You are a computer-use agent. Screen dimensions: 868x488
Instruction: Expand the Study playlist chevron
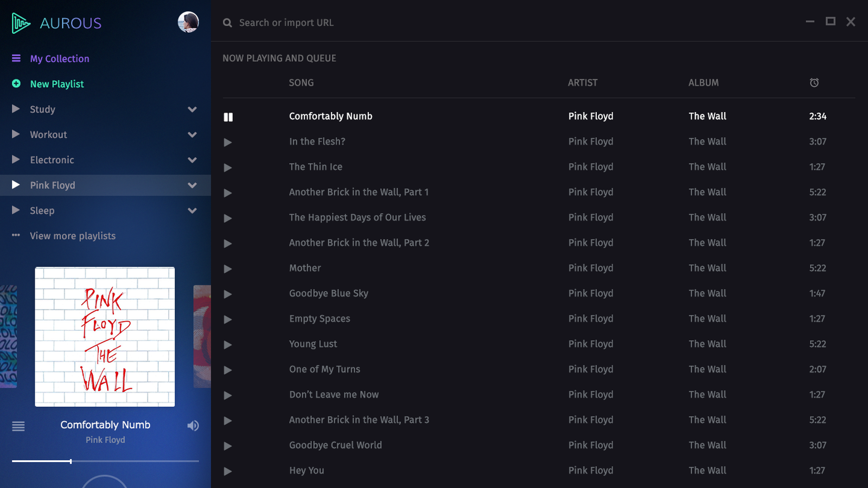click(x=192, y=110)
